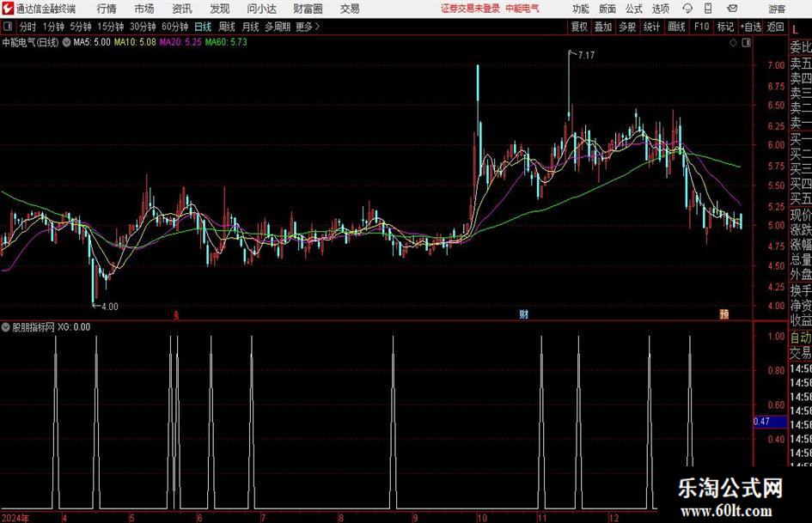Click the 4.00 low price label
Viewport: 812px width, 523px height.
pos(110,307)
